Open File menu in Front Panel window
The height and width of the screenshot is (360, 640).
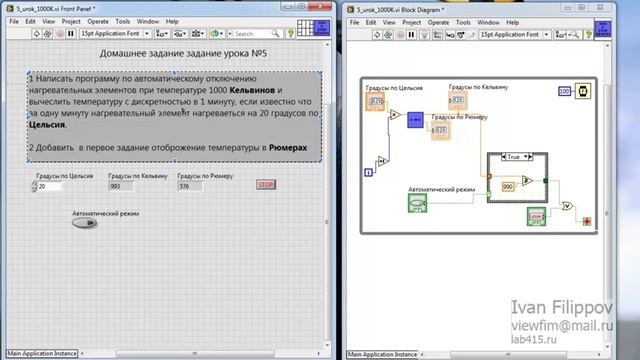click(x=14, y=21)
